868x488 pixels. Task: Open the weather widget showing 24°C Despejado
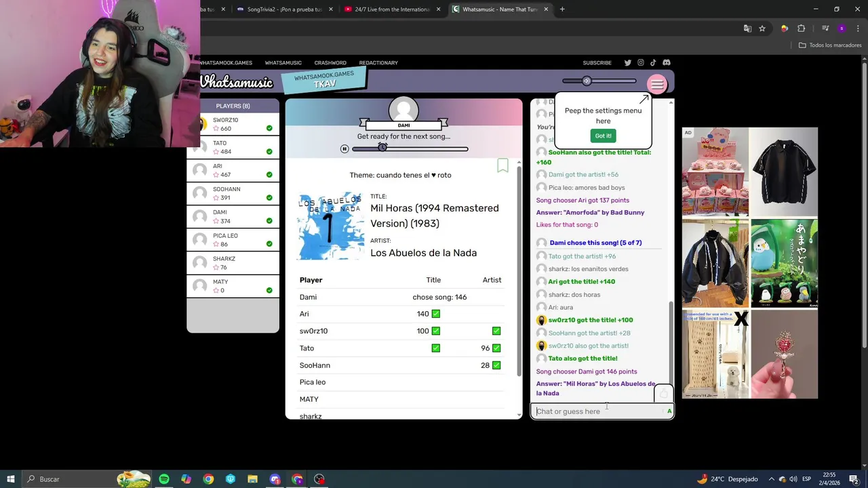click(x=728, y=479)
